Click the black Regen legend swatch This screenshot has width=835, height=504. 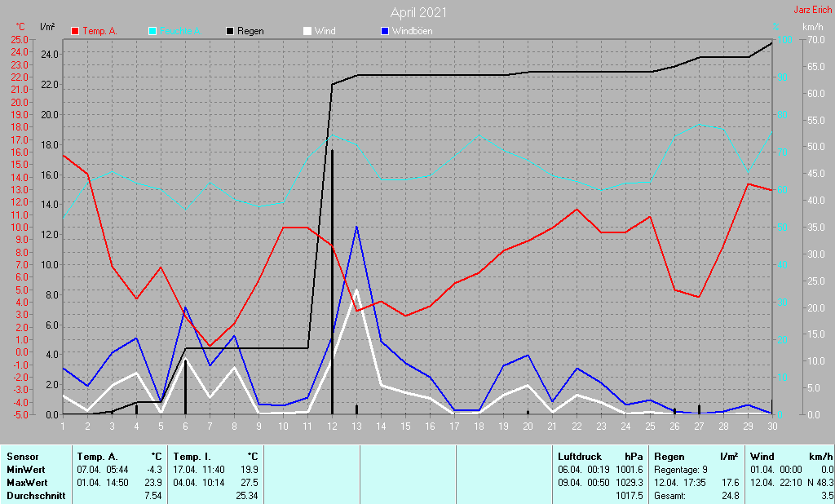coord(230,31)
